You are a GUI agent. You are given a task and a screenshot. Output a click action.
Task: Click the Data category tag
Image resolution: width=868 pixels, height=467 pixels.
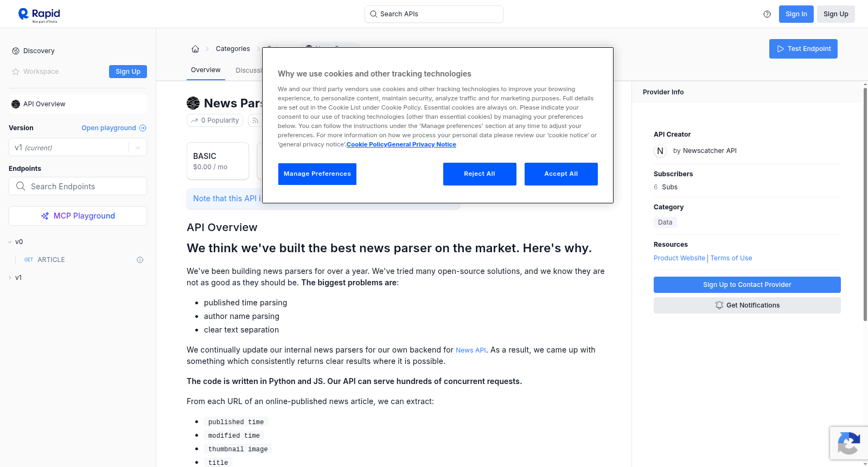(665, 222)
